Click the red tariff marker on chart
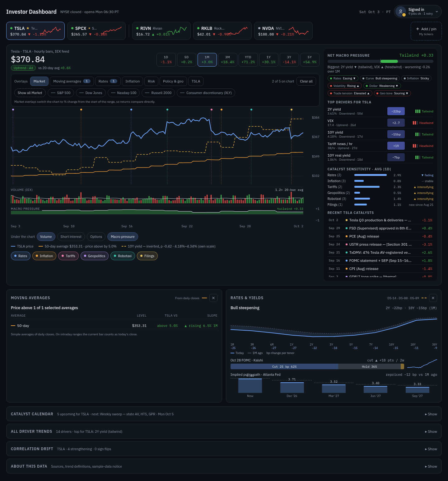Viewport: 448px width, 481px height. pos(212,110)
